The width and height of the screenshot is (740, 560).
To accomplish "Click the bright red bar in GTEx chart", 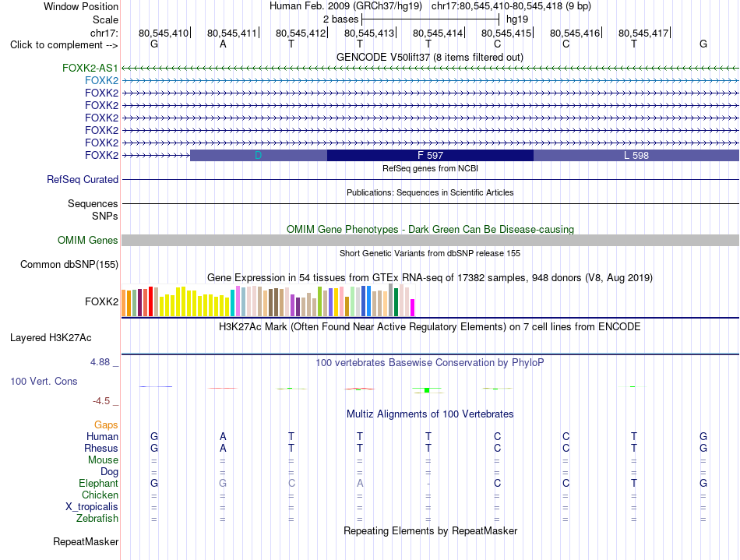I will click(151, 301).
